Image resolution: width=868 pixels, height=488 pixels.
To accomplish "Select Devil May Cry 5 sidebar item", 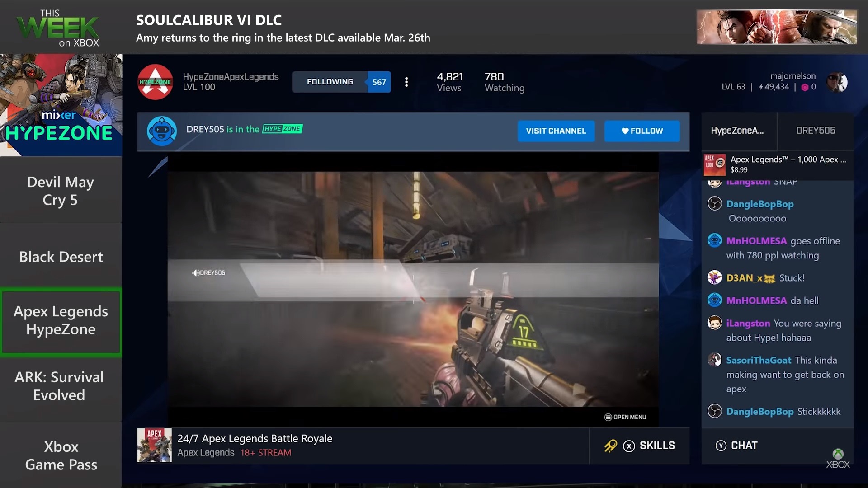I will click(x=61, y=191).
